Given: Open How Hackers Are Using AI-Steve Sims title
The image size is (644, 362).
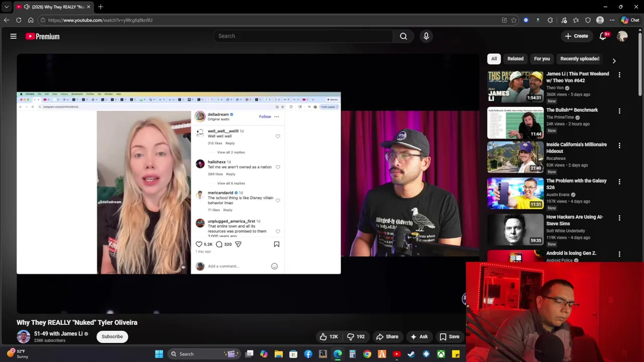Looking at the screenshot, I should click(575, 220).
